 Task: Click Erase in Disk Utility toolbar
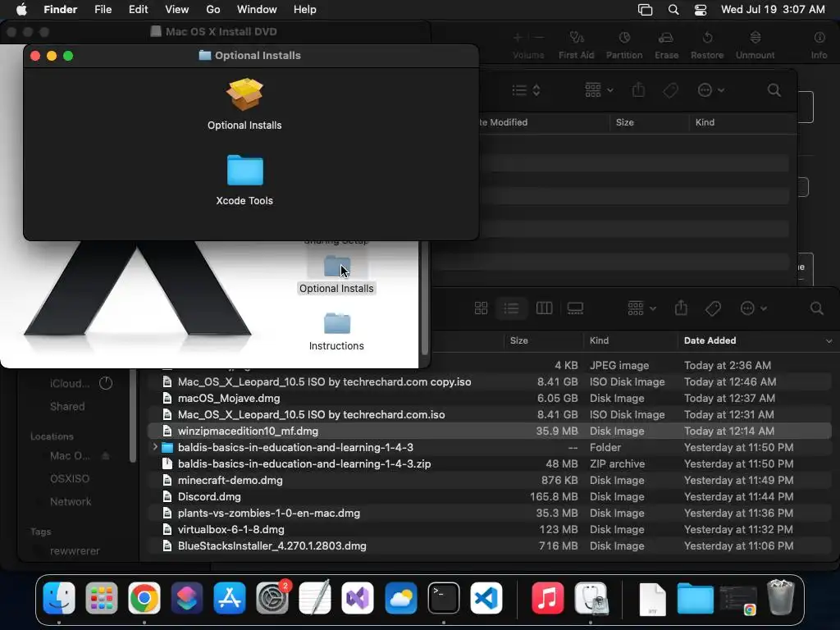(x=666, y=45)
